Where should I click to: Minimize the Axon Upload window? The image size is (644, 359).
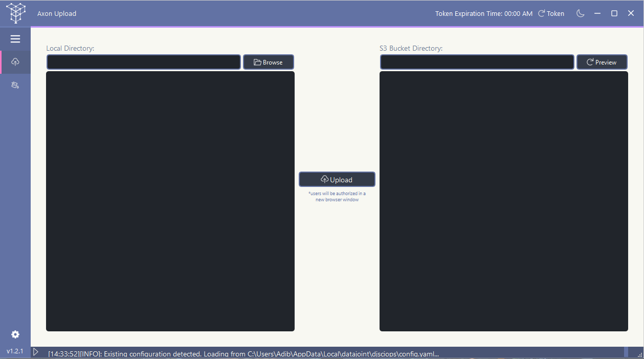597,13
